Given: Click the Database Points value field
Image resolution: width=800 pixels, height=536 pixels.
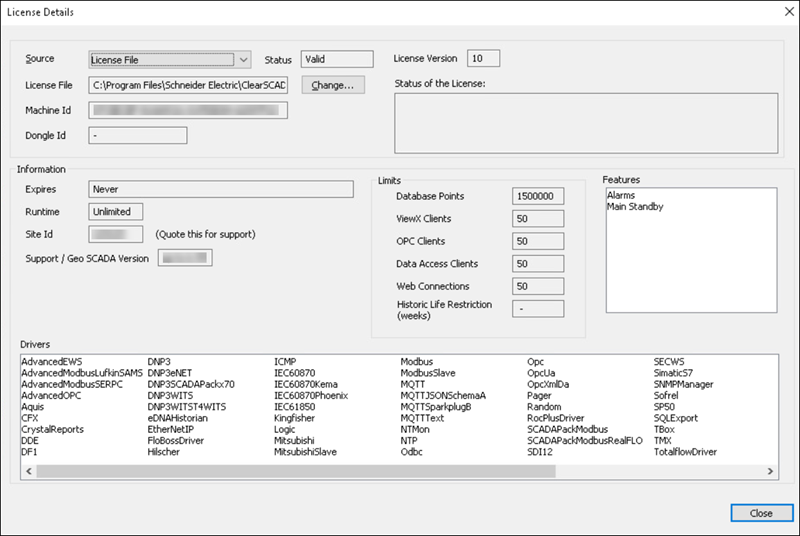Looking at the screenshot, I should (x=538, y=196).
